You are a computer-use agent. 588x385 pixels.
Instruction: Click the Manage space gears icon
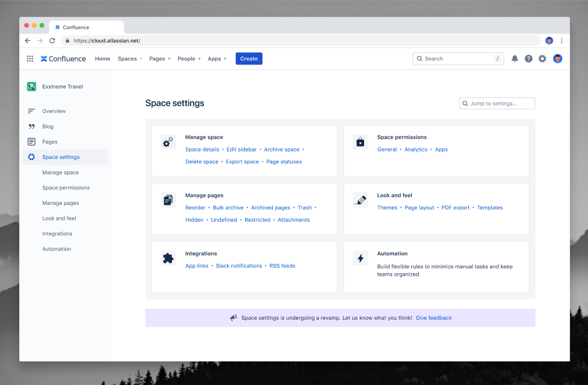click(168, 142)
